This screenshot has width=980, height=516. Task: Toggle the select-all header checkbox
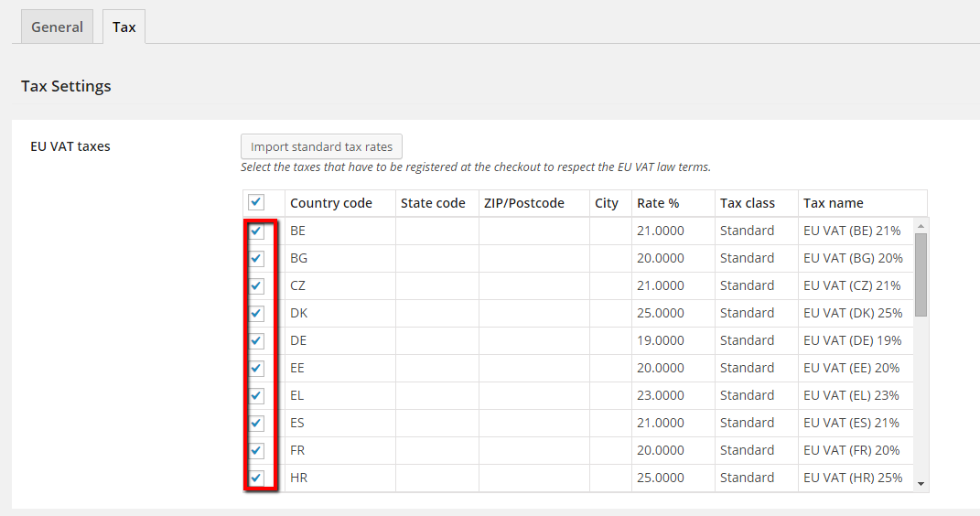(256, 202)
